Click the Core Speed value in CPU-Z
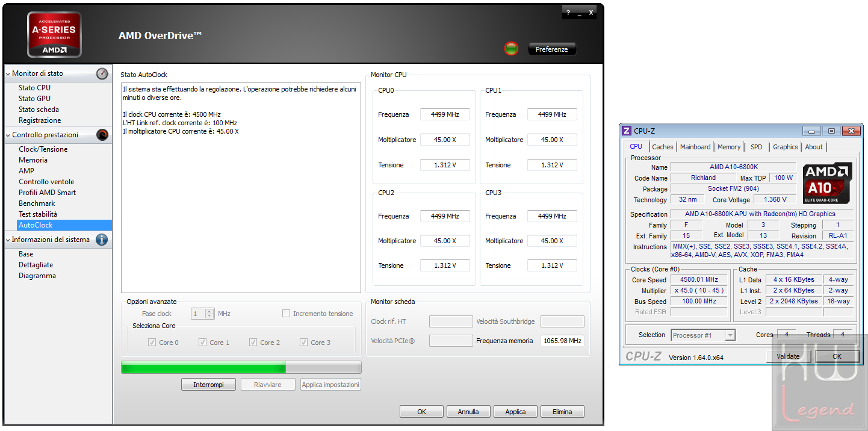868x431 pixels. (699, 280)
